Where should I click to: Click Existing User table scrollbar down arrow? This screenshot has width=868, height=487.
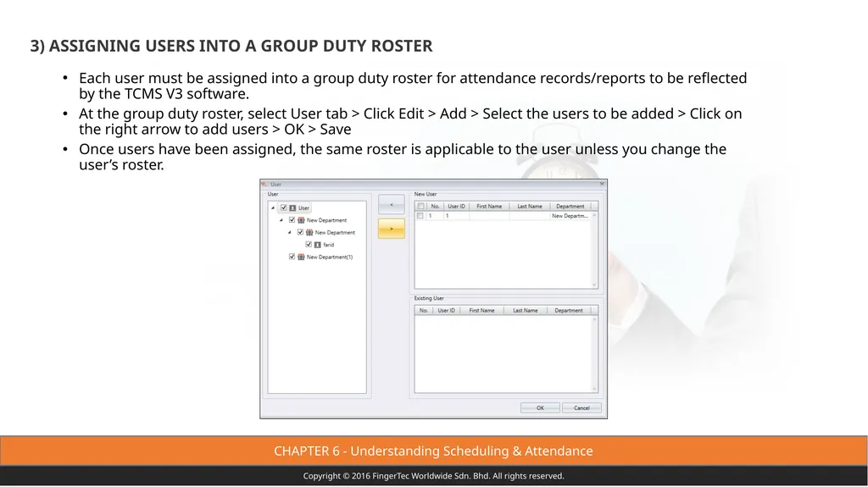(x=594, y=389)
